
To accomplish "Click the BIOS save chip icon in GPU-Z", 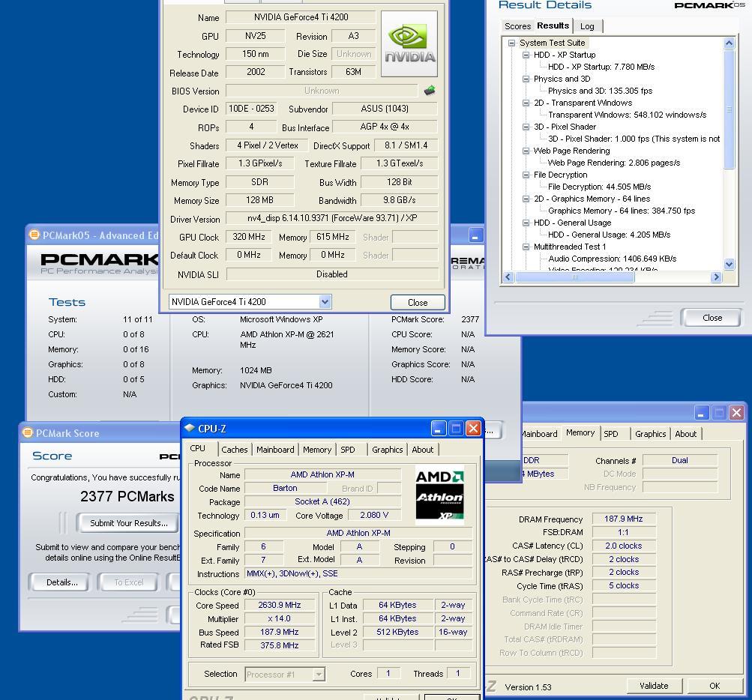I will point(430,90).
